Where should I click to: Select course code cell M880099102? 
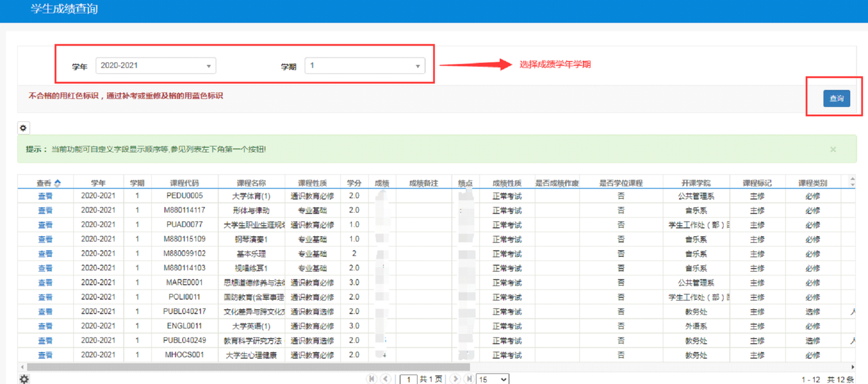tap(184, 253)
